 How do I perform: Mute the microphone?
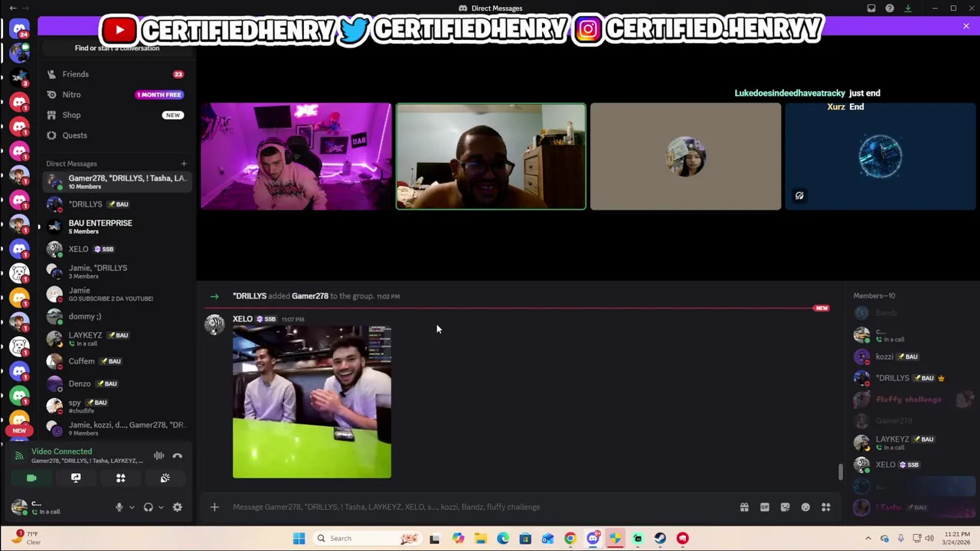[x=119, y=507]
